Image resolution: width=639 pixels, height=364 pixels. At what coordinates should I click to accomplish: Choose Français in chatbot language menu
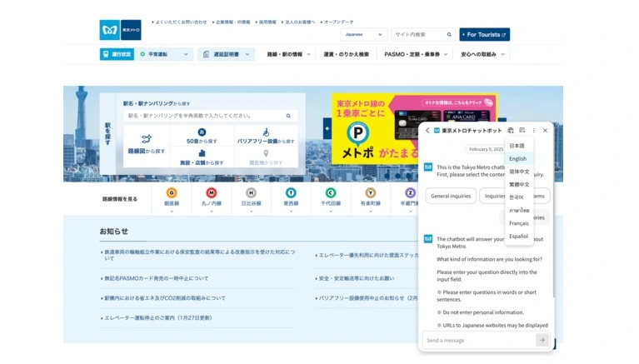[x=519, y=223]
